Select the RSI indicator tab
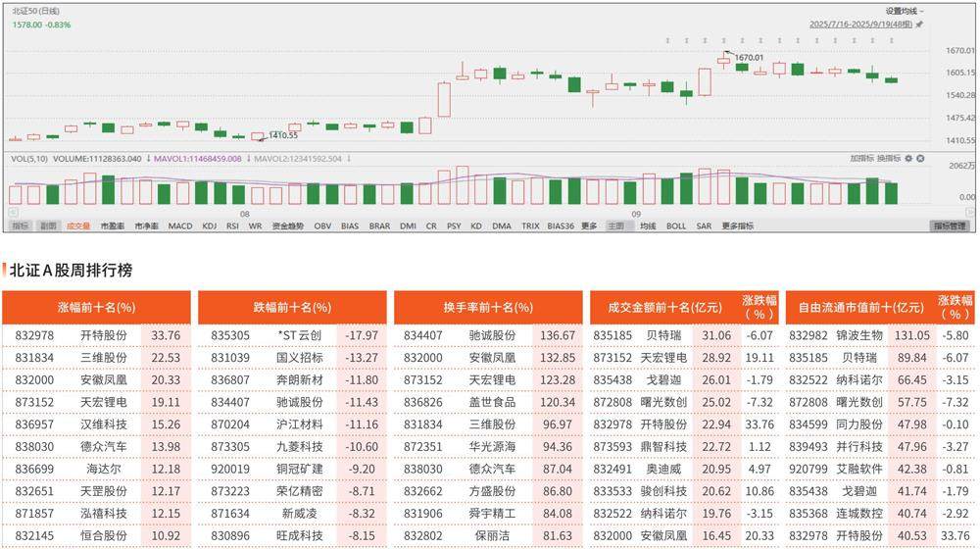Image resolution: width=980 pixels, height=549 pixels. (232, 225)
